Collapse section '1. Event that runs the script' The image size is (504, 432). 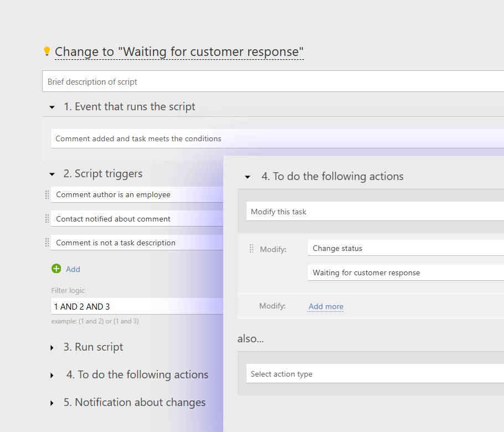(52, 107)
